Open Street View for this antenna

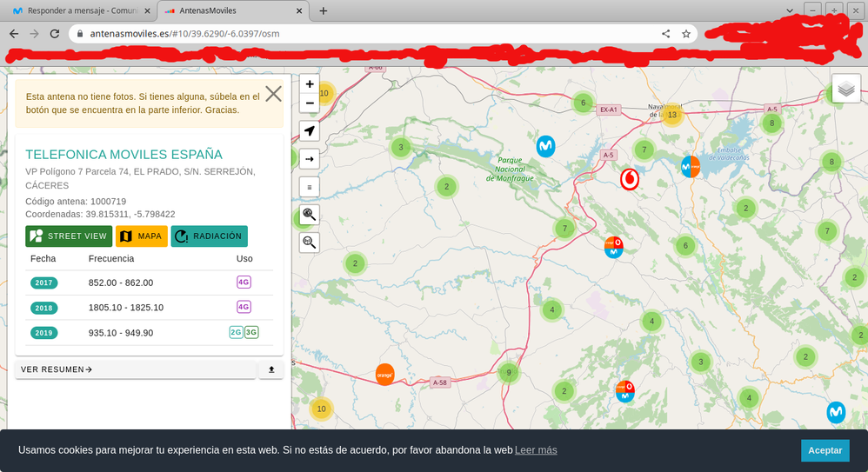point(69,236)
